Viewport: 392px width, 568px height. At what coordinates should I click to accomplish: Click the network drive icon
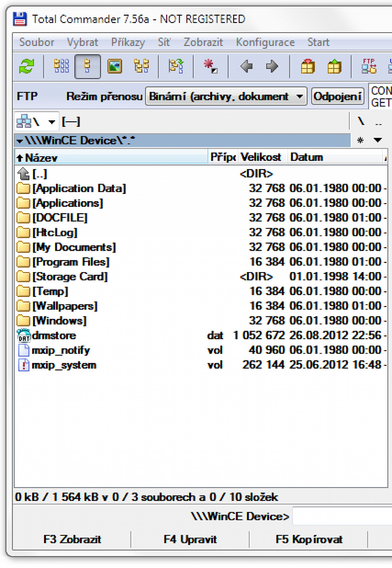click(x=24, y=122)
